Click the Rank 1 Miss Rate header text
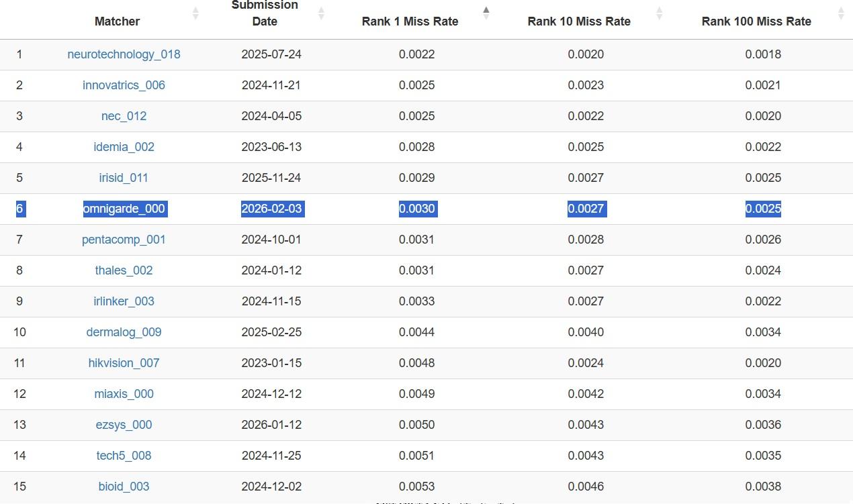The height and width of the screenshot is (504, 853). (x=410, y=21)
